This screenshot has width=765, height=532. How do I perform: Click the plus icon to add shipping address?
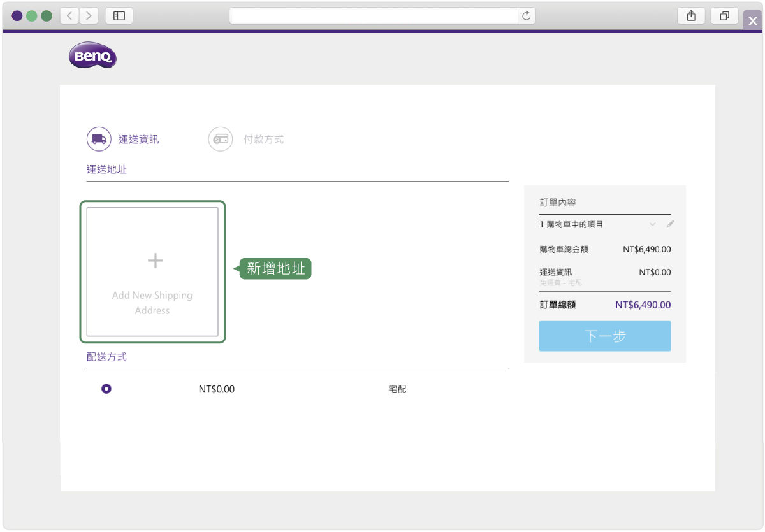click(x=154, y=260)
